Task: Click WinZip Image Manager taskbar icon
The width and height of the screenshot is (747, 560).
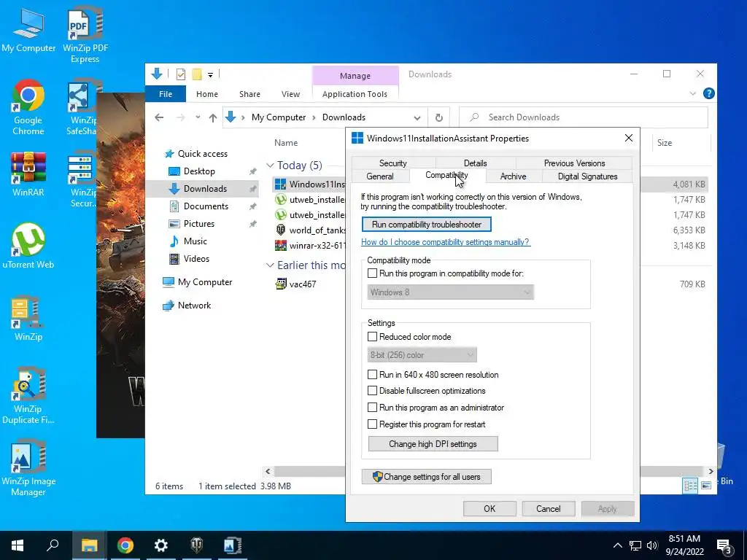Action: click(233, 545)
